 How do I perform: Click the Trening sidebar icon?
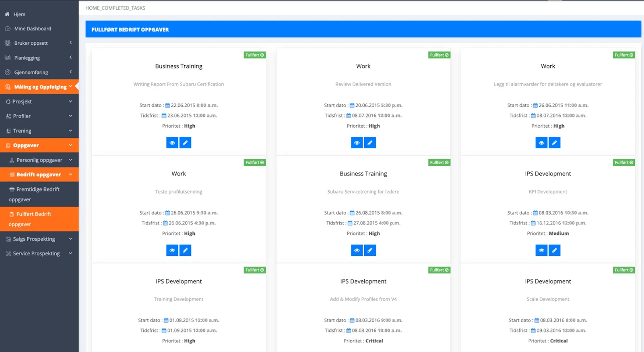click(8, 131)
